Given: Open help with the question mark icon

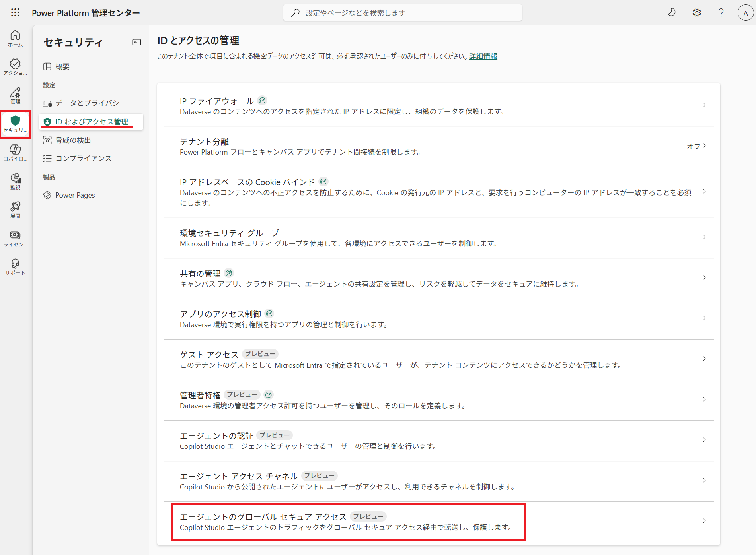Looking at the screenshot, I should coord(721,13).
